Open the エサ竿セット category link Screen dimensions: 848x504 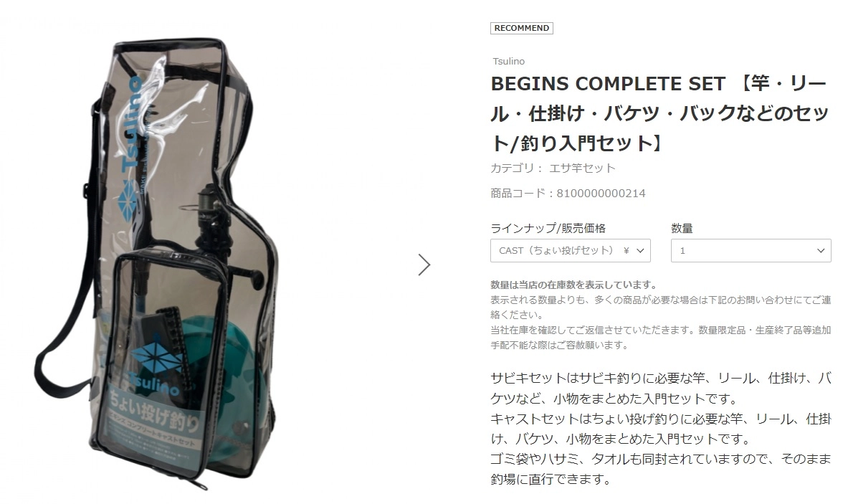click(582, 168)
